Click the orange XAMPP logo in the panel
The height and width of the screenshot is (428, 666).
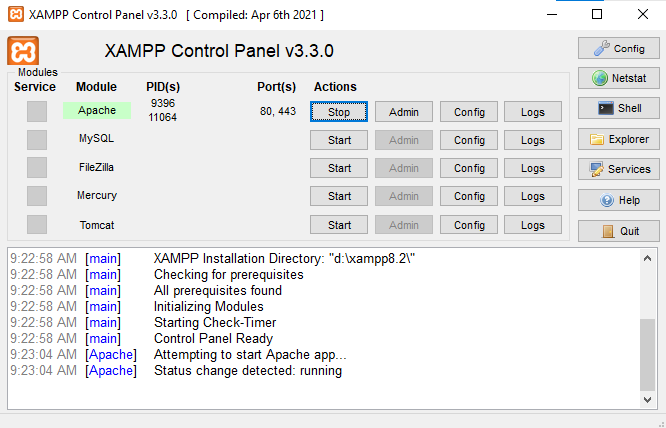tap(23, 51)
